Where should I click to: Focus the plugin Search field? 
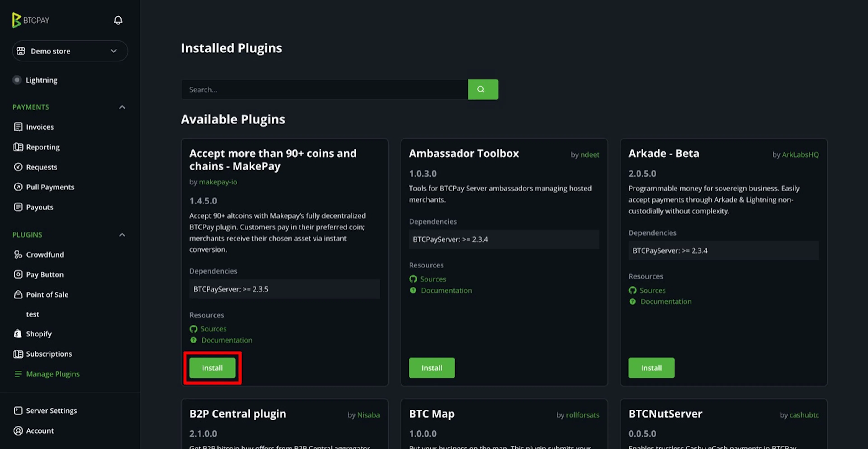pos(325,89)
